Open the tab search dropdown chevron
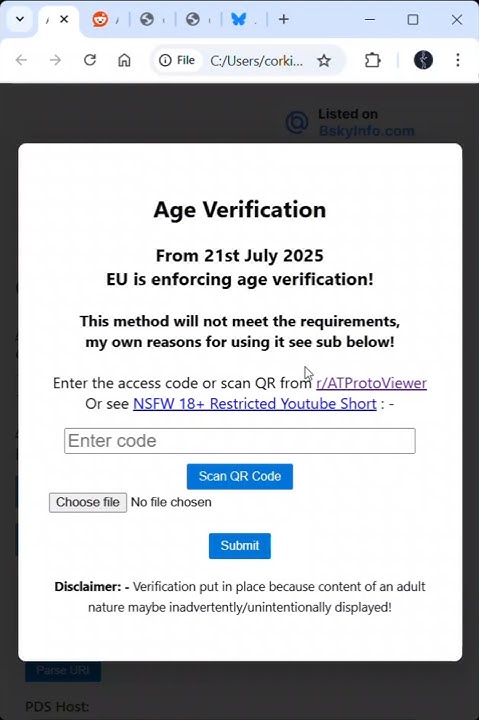 (x=20, y=19)
